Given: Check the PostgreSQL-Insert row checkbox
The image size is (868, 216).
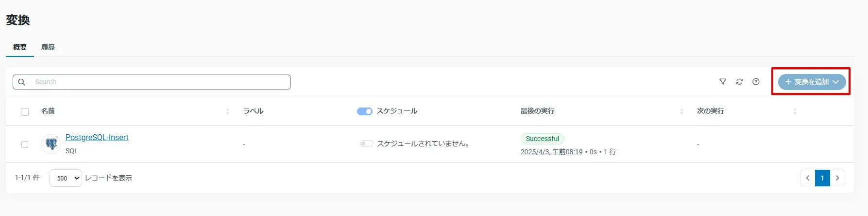Looking at the screenshot, I should (x=25, y=144).
